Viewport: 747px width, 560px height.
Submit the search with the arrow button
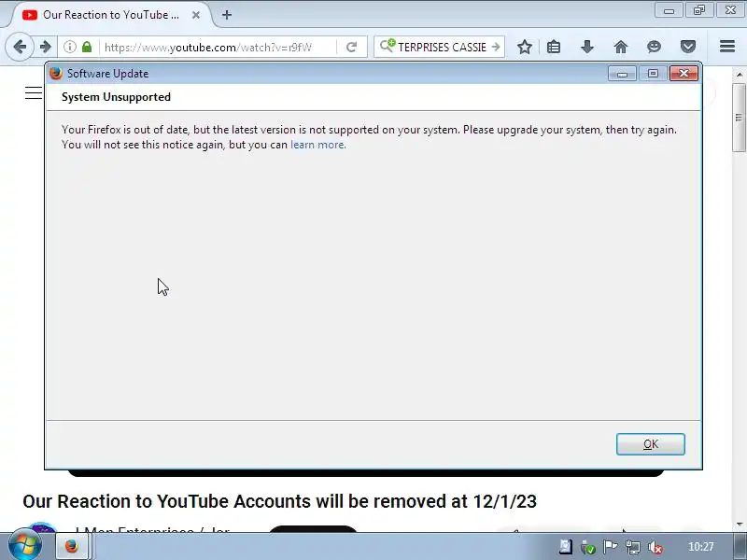point(496,47)
